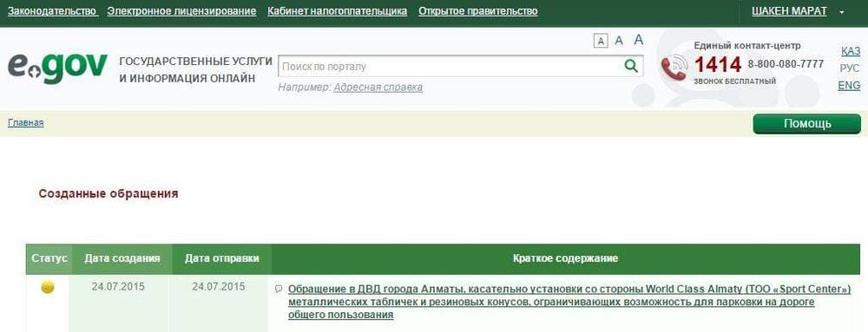Click the 1414 contact number
Screen dimensions: 868x332
(x=718, y=65)
